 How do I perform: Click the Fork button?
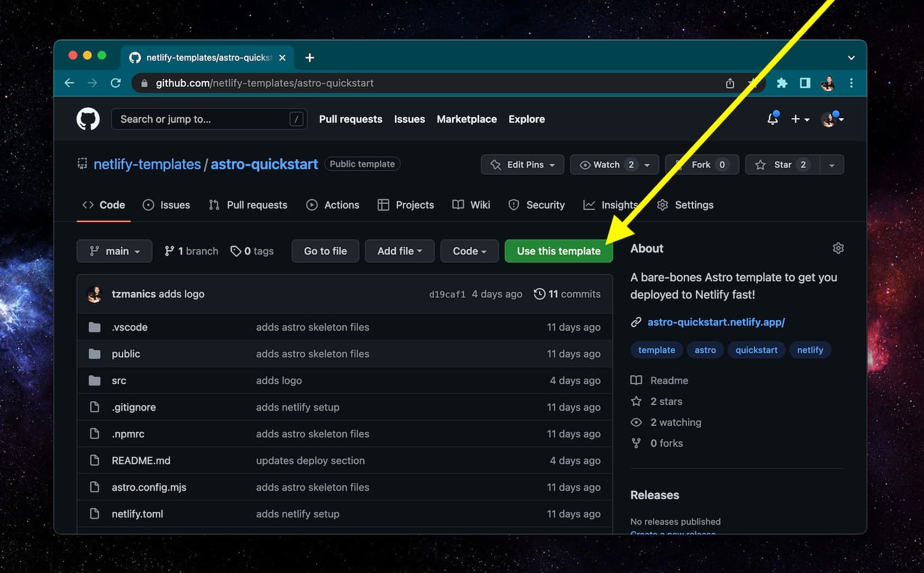(702, 164)
